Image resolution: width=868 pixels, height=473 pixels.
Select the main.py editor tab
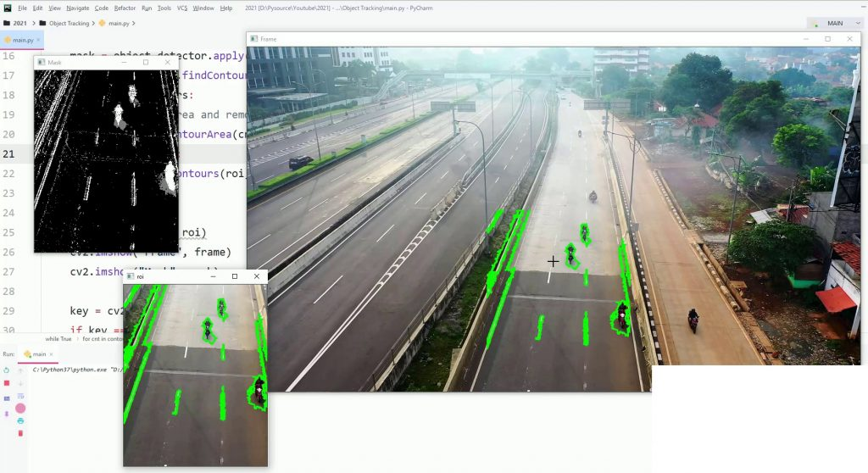[21, 40]
